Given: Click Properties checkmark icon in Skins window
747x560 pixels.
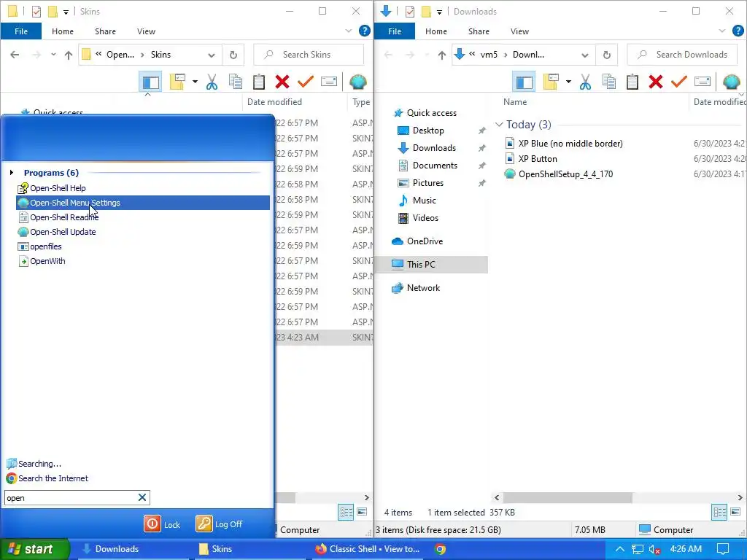Looking at the screenshot, I should click(x=306, y=82).
